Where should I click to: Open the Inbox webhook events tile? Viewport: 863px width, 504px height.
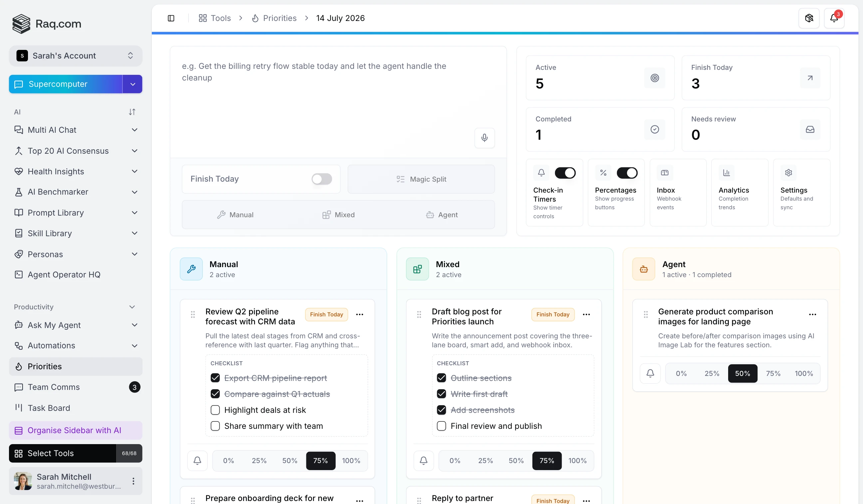tap(678, 192)
